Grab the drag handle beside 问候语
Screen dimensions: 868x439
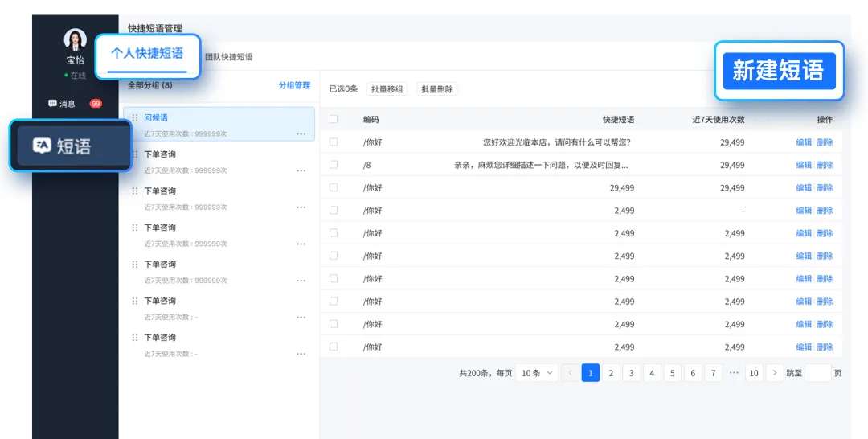click(x=135, y=118)
